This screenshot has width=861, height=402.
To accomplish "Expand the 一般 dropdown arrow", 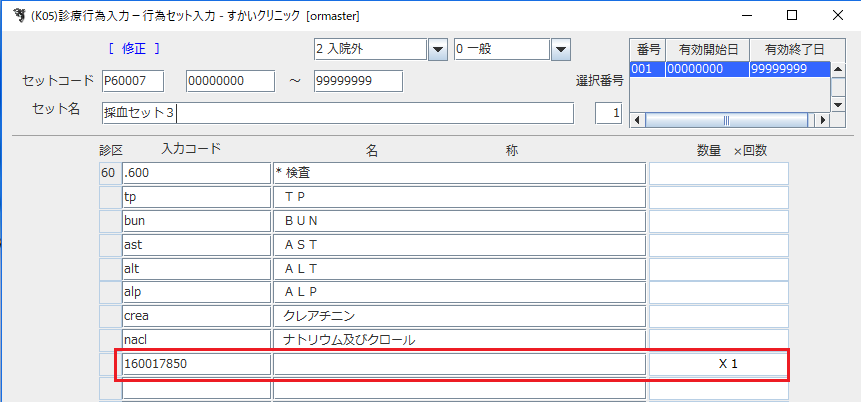I will [560, 49].
